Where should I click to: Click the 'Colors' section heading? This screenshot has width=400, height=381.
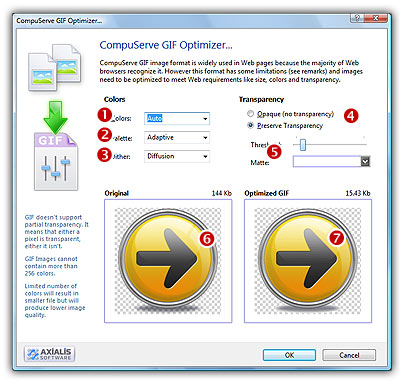[x=114, y=99]
